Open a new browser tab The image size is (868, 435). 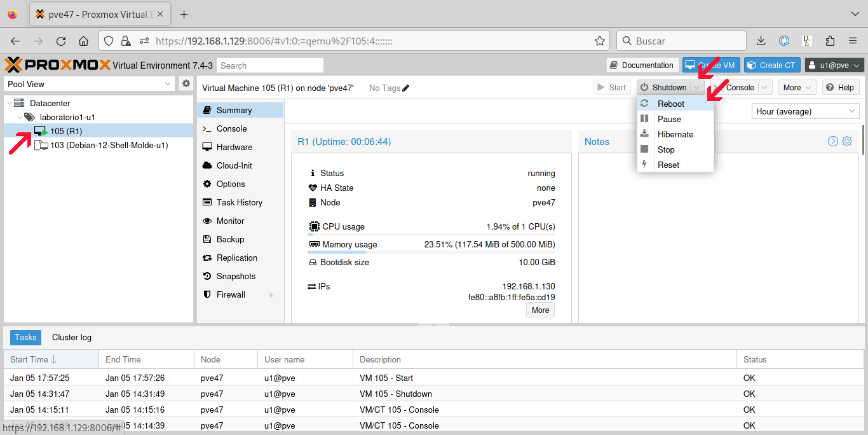184,14
